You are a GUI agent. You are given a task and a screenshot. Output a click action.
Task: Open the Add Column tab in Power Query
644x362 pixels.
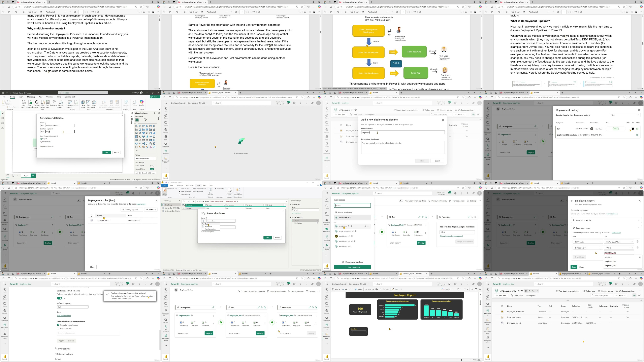click(x=190, y=185)
